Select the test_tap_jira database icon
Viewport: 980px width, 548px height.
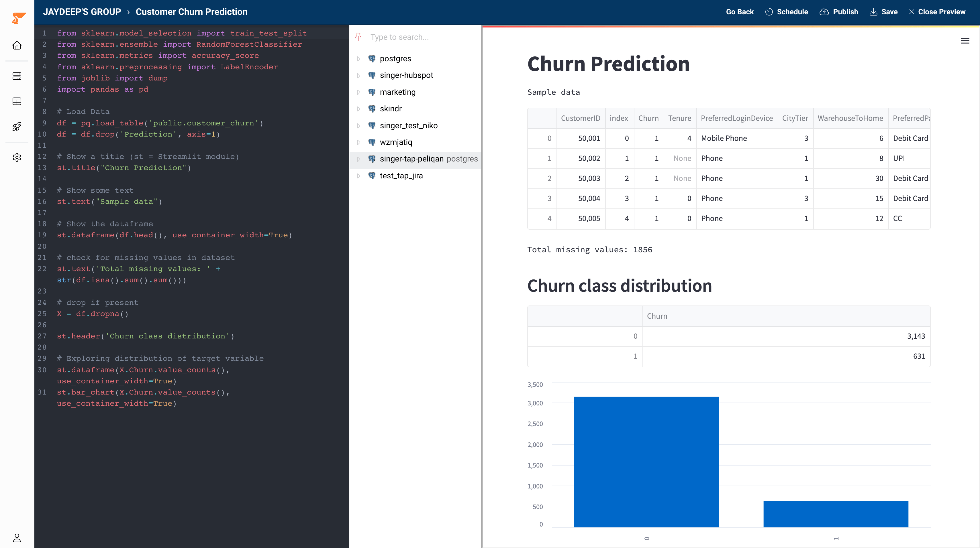[x=372, y=176]
